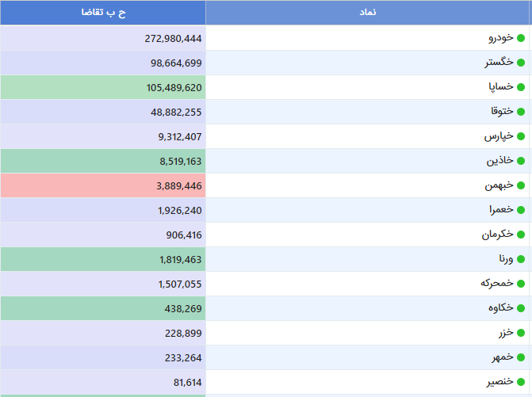This screenshot has width=532, height=397.
Task: Click the green status dot beside ختوقا
Action: point(521,112)
